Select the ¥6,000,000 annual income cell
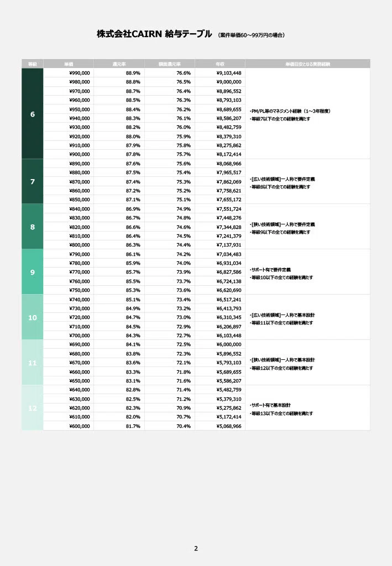 [220, 344]
